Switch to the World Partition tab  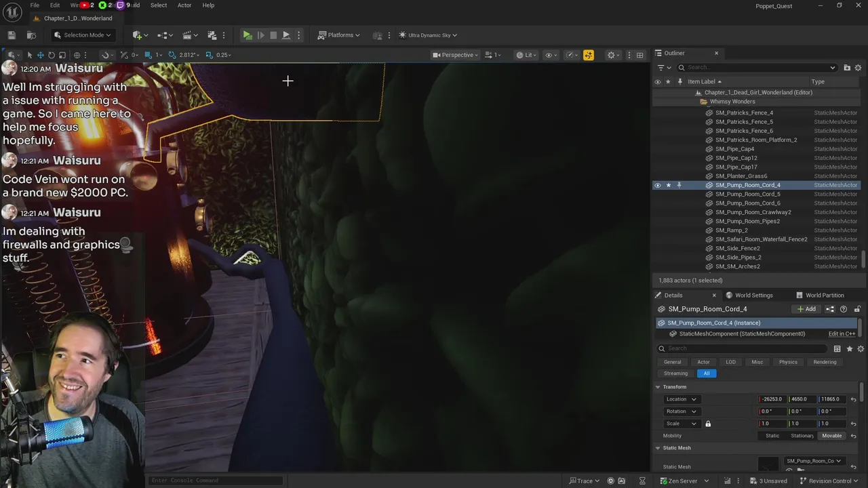(820, 296)
